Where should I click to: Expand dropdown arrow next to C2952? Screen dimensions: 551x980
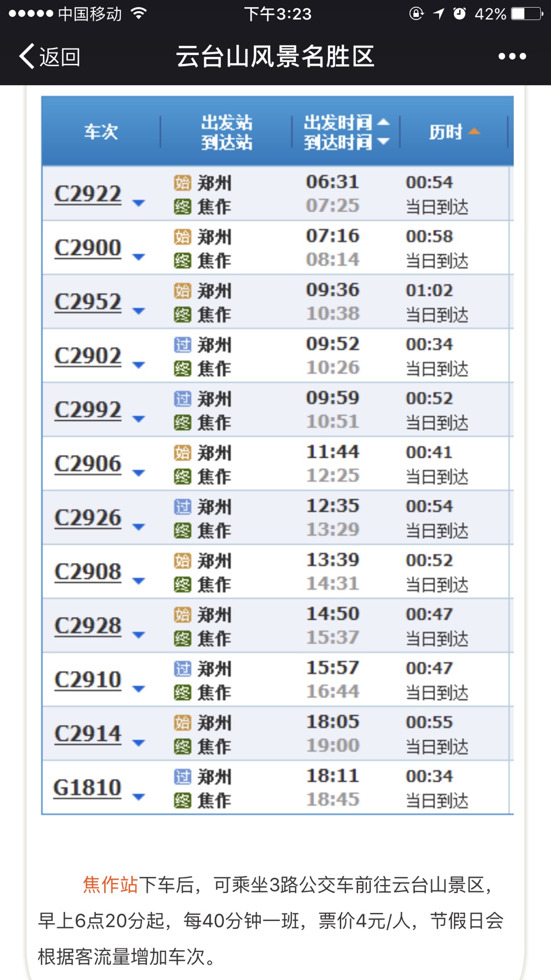(x=138, y=311)
